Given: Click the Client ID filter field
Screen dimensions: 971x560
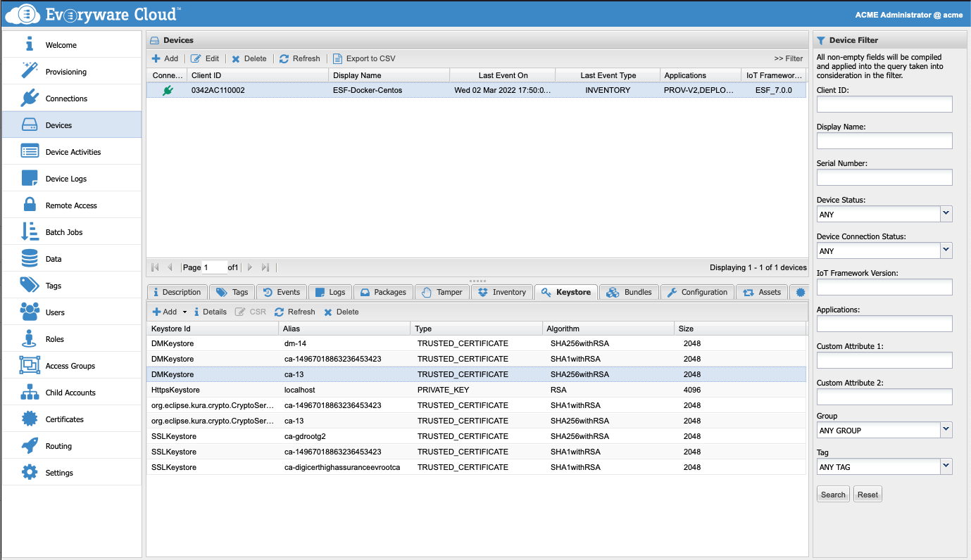Looking at the screenshot, I should [884, 104].
